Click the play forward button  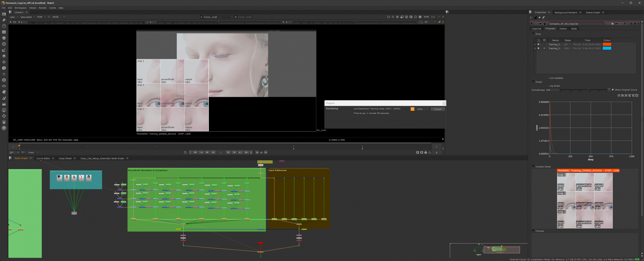(x=228, y=153)
